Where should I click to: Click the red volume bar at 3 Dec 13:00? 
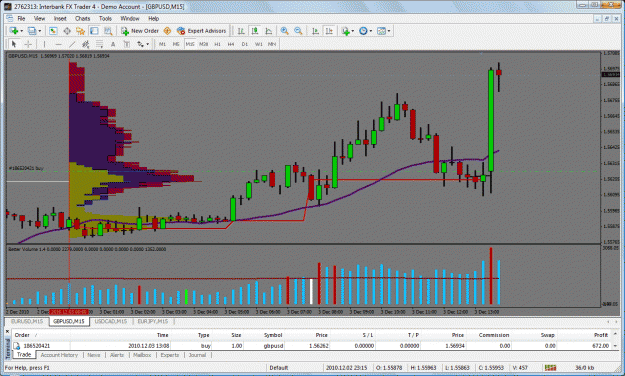pos(491,276)
